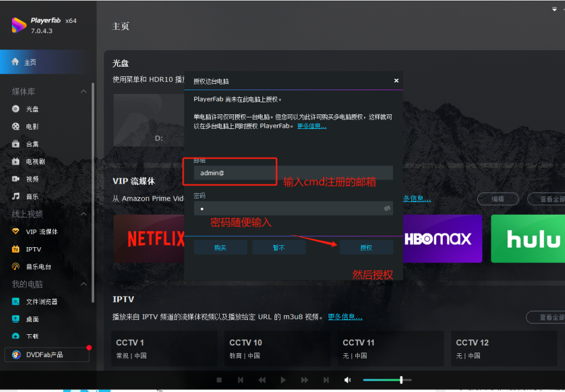565x392 pixels.
Task: Open the DVDFab产品 button
Action: point(47,355)
